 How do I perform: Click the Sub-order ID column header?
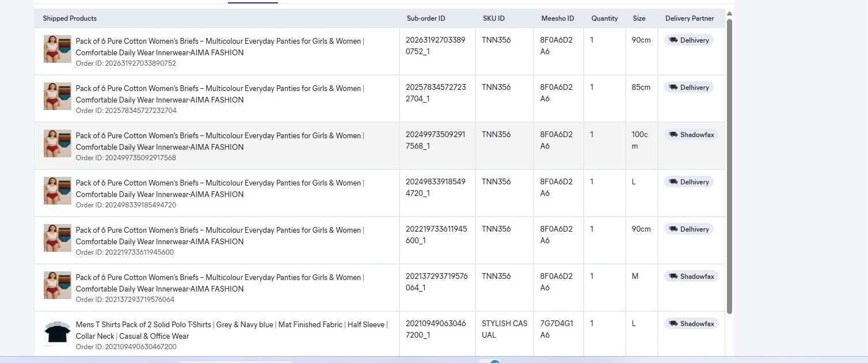click(425, 18)
